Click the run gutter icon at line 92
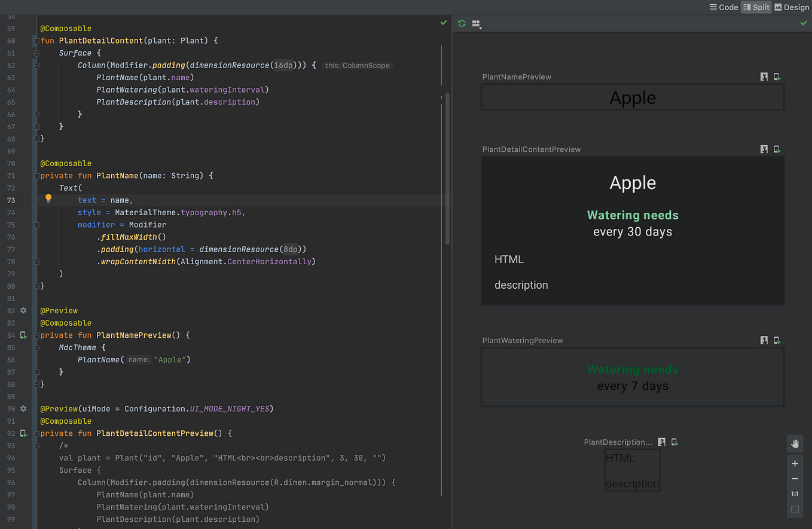 [x=23, y=433]
